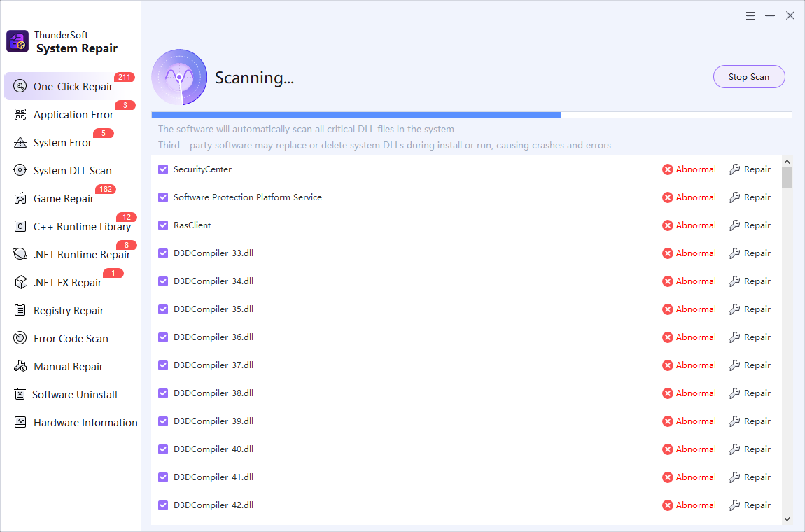Switch to C++ Runtime Library section
805x532 pixels.
(81, 227)
